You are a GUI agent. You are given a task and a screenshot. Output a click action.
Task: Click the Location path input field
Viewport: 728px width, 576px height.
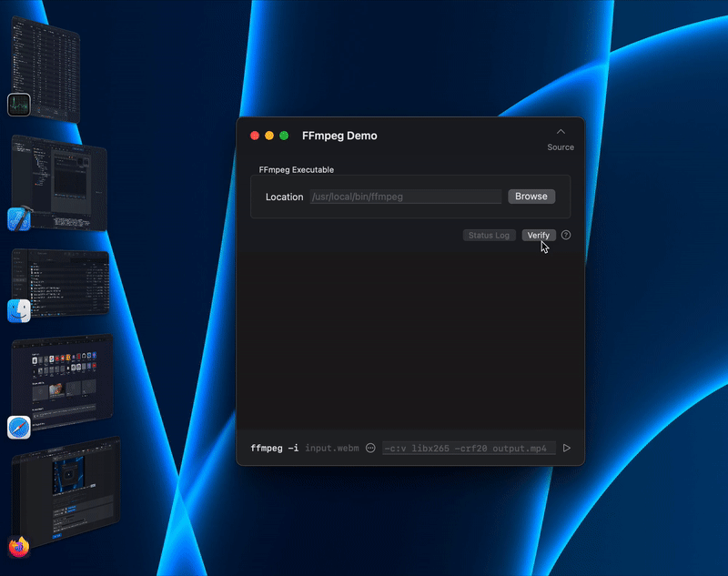point(406,197)
